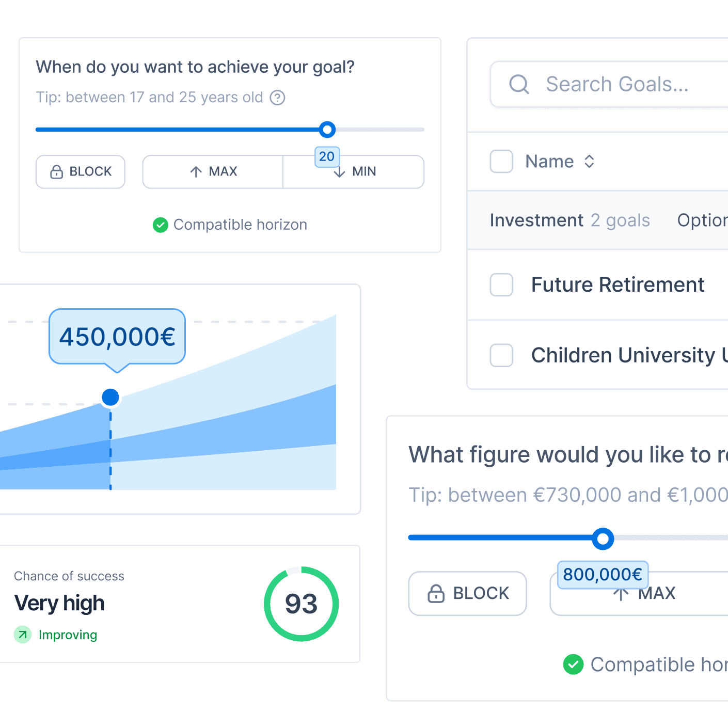Screen dimensions: 728x728
Task: Select the checkbox in the Name header row
Action: [501, 161]
